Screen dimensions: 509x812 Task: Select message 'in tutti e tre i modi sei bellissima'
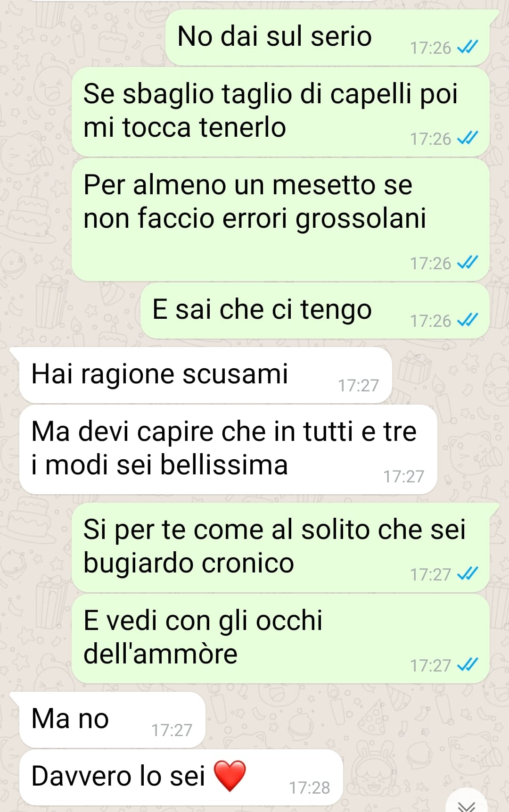[x=228, y=449]
